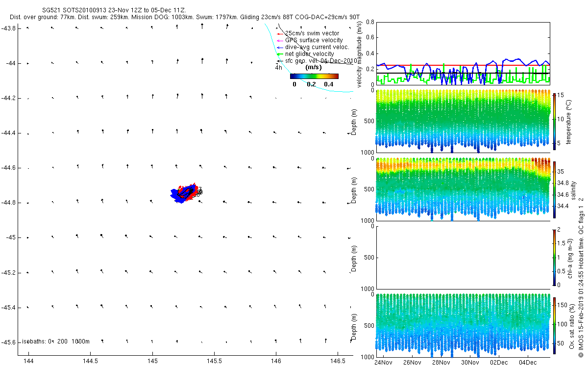This screenshot has height=368, width=588.
Task: Click the 30Nov date tick label
Action: [470, 363]
